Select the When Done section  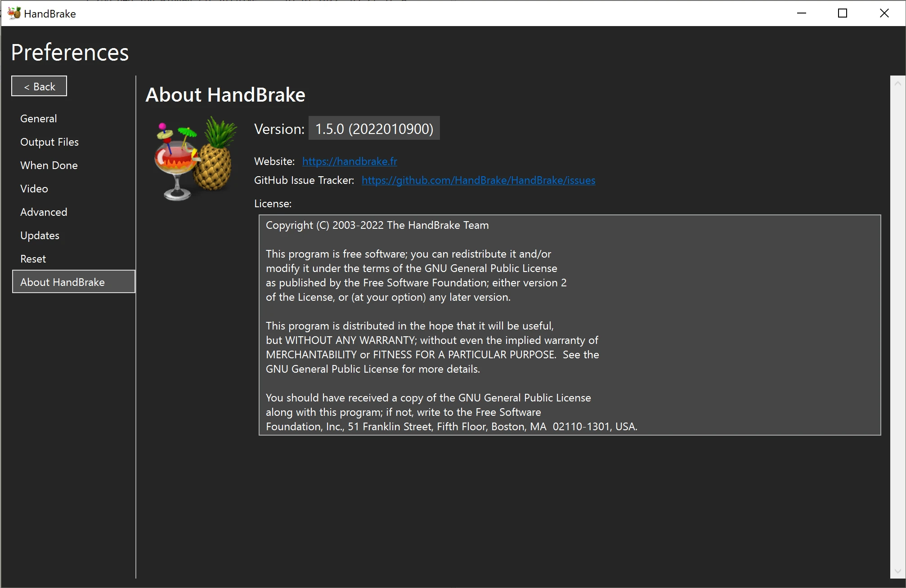point(49,165)
